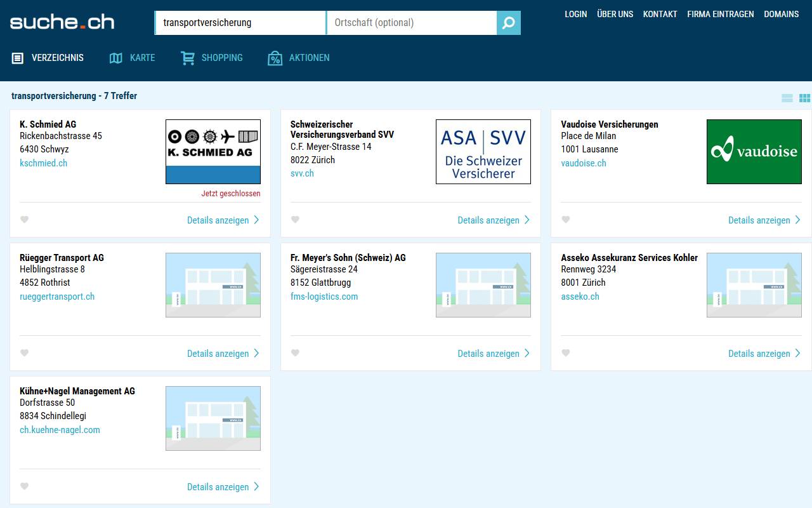The image size is (812, 508).
Task: Open Schweizerischer Versicherungsverband SVV name
Action: (x=342, y=130)
